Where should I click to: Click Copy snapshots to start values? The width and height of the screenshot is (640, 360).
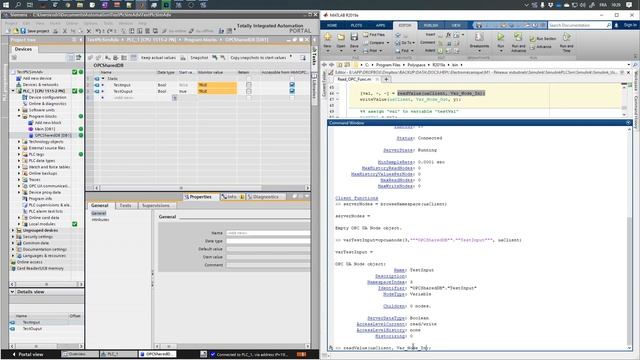pos(258,58)
